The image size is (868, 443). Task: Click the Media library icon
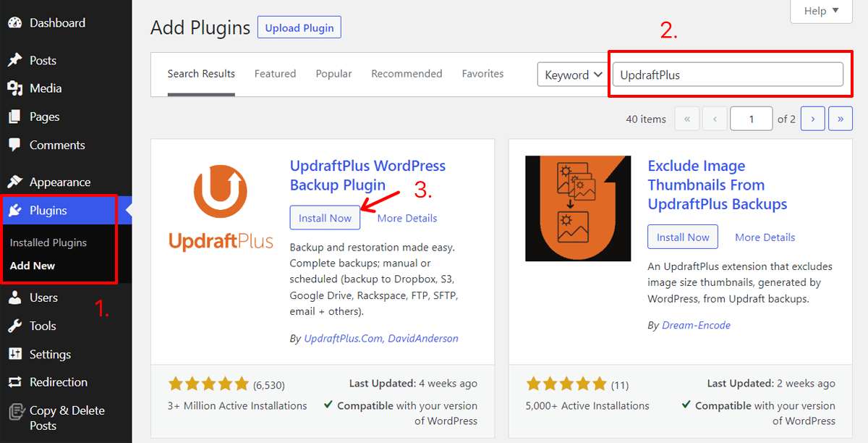click(x=15, y=88)
